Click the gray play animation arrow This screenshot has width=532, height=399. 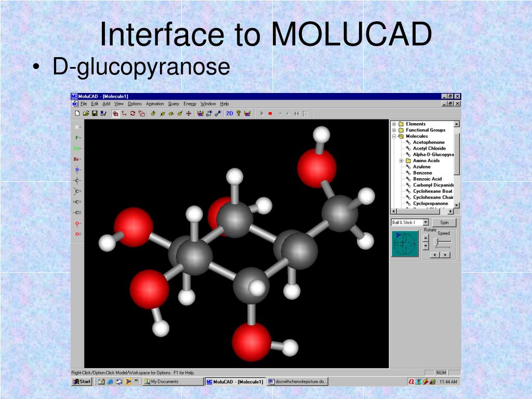(x=262, y=113)
